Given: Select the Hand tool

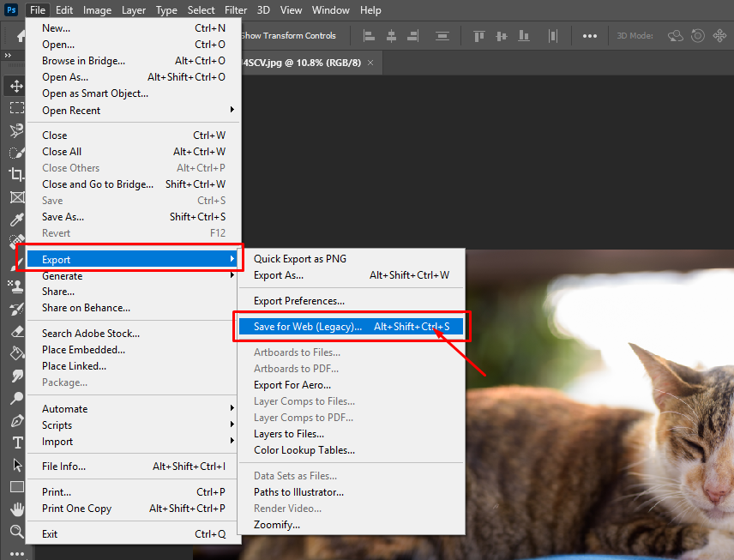Looking at the screenshot, I should tap(16, 509).
